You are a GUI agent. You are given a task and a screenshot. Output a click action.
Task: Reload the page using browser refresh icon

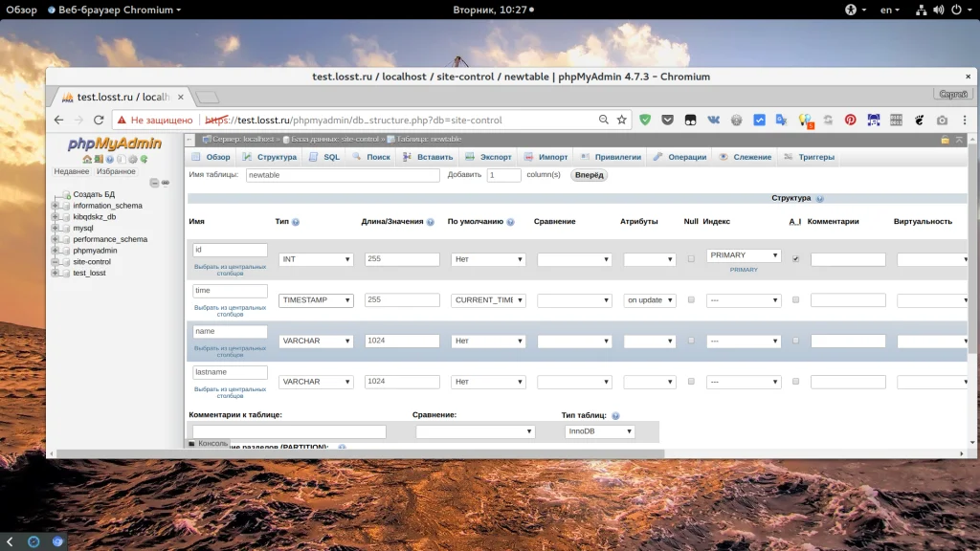(100, 121)
